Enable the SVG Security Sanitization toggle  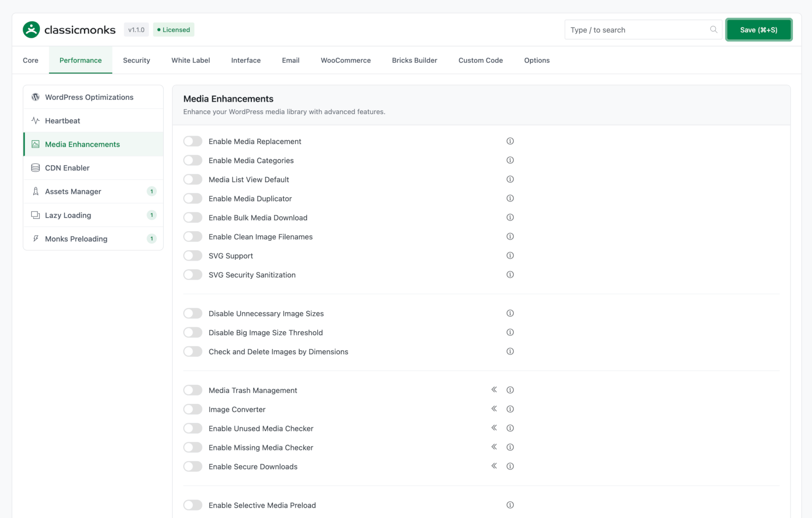pyautogui.click(x=193, y=275)
